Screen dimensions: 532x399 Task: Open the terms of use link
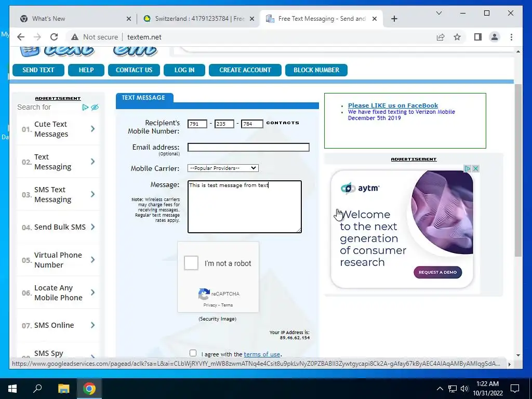(262, 354)
